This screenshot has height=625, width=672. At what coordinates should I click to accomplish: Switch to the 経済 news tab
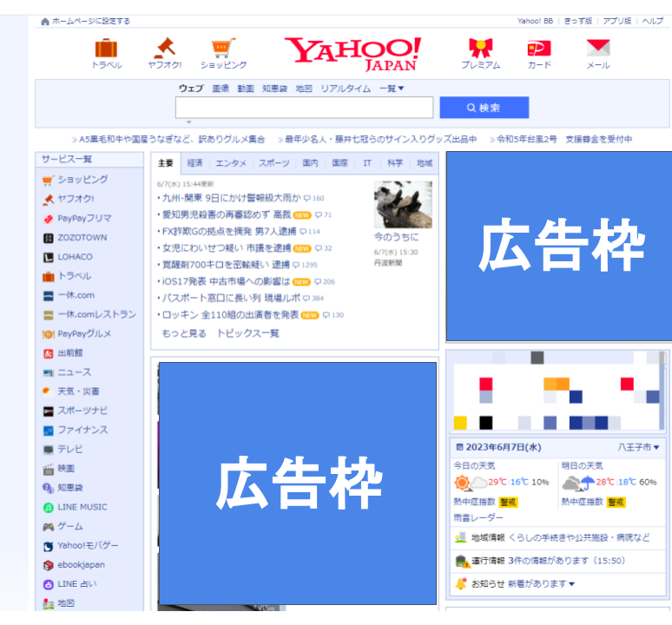click(x=194, y=163)
